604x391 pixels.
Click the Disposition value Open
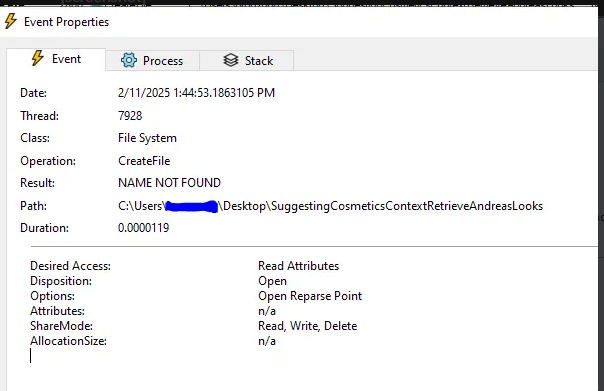(x=272, y=281)
